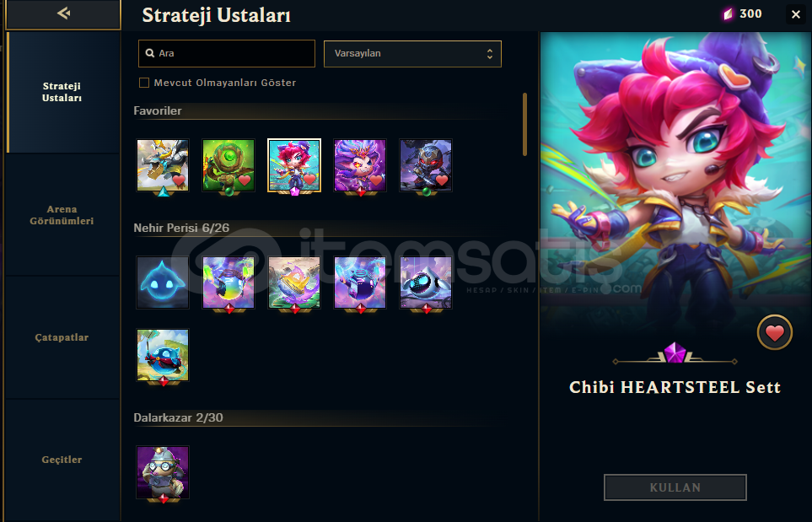The image size is (812, 522).
Task: Open the Geçitler section
Action: point(62,460)
